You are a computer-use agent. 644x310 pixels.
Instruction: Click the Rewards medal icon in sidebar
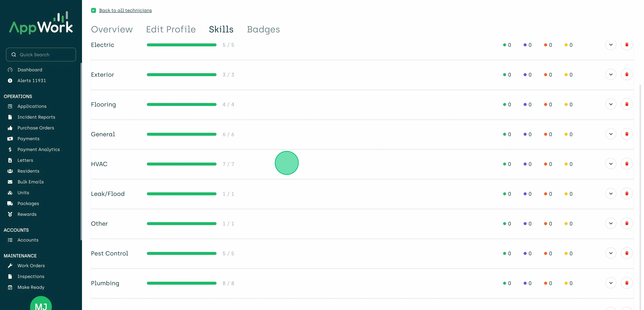pos(10,214)
